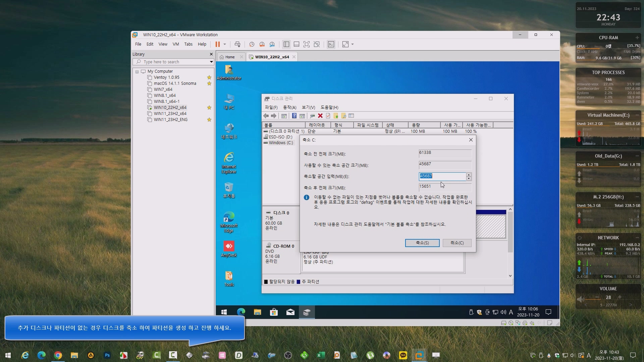Open Microsoft Store in guest taskbar
The height and width of the screenshot is (362, 644).
(274, 312)
